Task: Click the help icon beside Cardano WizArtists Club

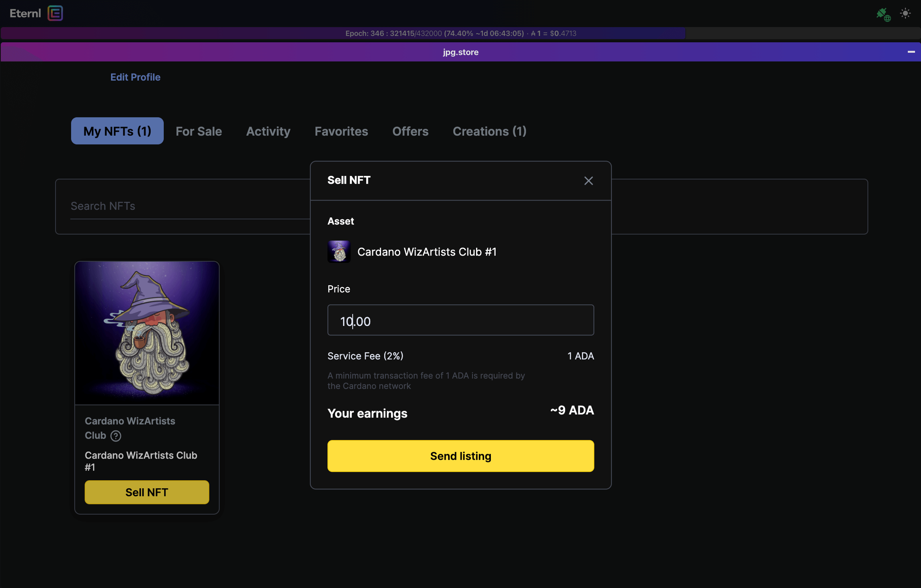Action: tap(116, 436)
